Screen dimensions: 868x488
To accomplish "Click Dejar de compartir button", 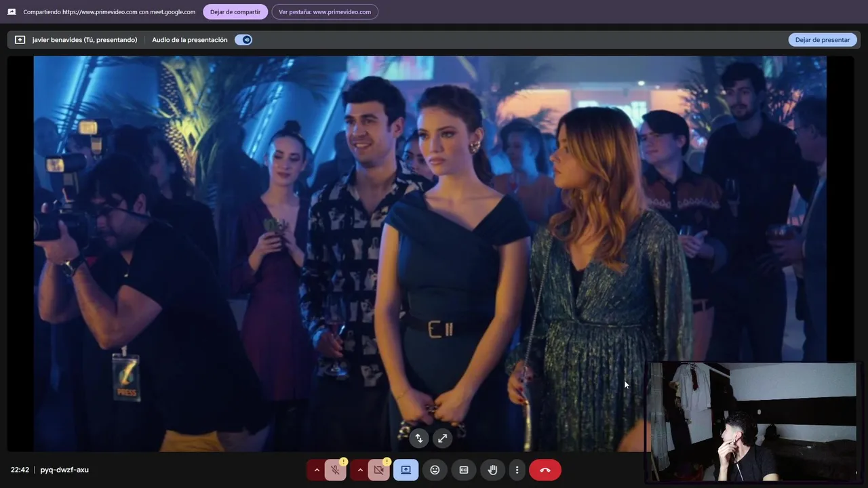I will tap(235, 12).
